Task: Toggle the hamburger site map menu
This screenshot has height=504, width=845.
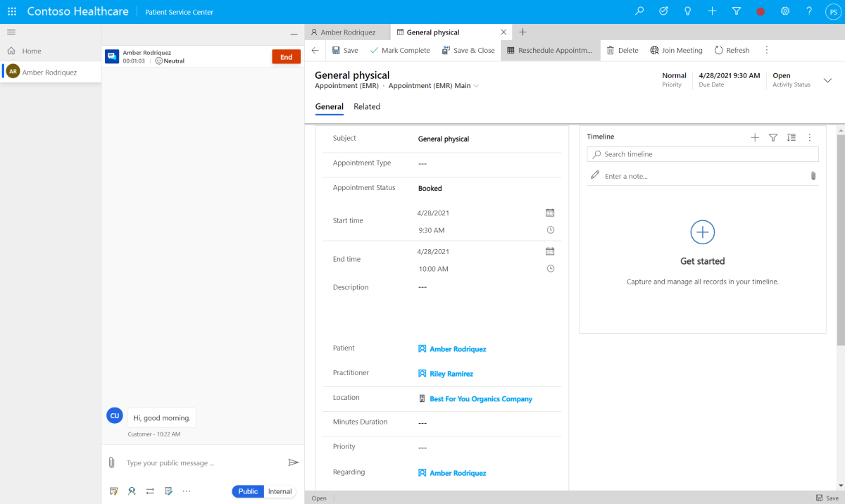Action: tap(11, 32)
